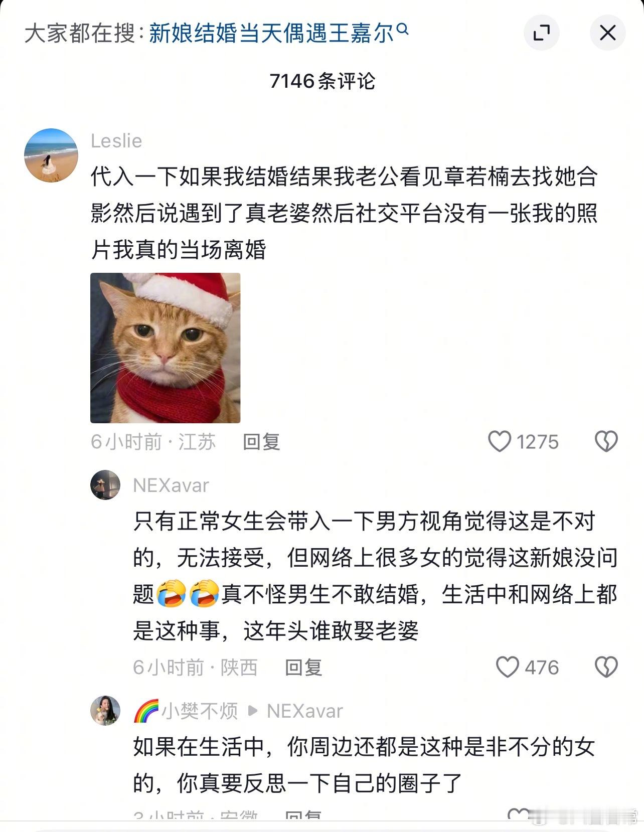Tap the search magnifier after 新娘结婚当天偶遇王嘉尔

(x=403, y=31)
